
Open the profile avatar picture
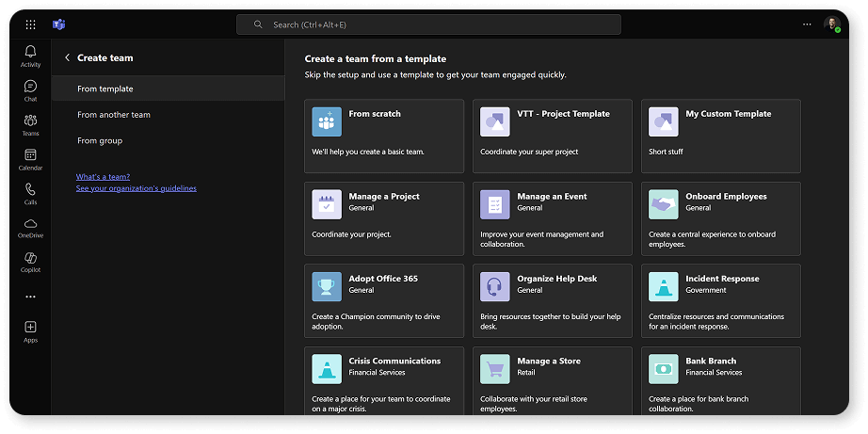(x=831, y=24)
